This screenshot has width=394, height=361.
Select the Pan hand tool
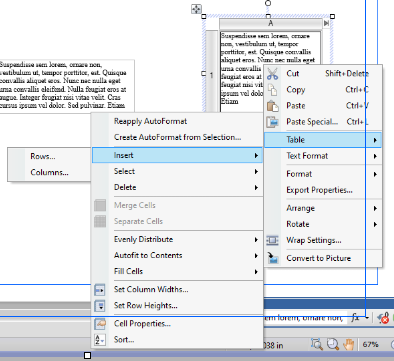coord(348,344)
